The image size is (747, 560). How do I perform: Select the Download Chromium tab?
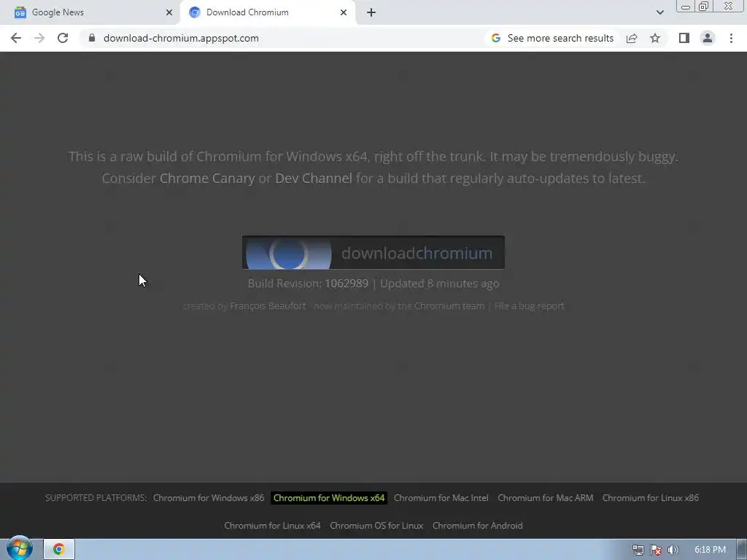coord(267,12)
